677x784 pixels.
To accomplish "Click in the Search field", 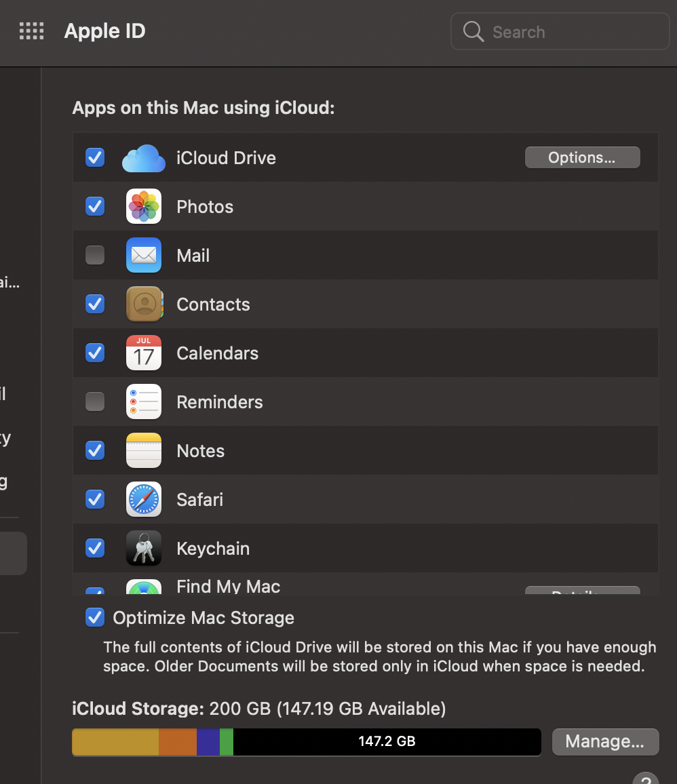I will [560, 31].
